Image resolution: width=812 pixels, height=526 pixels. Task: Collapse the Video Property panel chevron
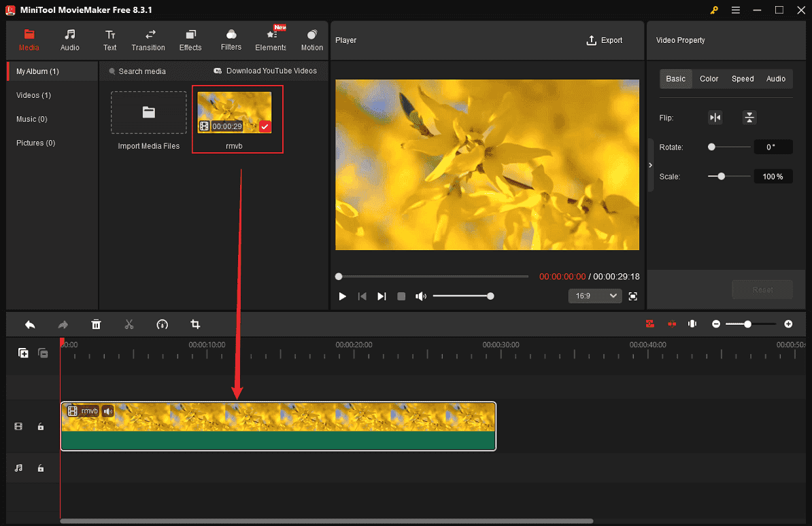click(x=650, y=164)
